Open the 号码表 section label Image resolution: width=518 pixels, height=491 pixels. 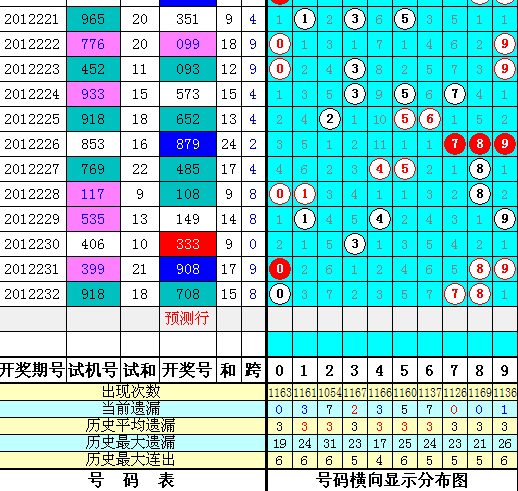131,480
